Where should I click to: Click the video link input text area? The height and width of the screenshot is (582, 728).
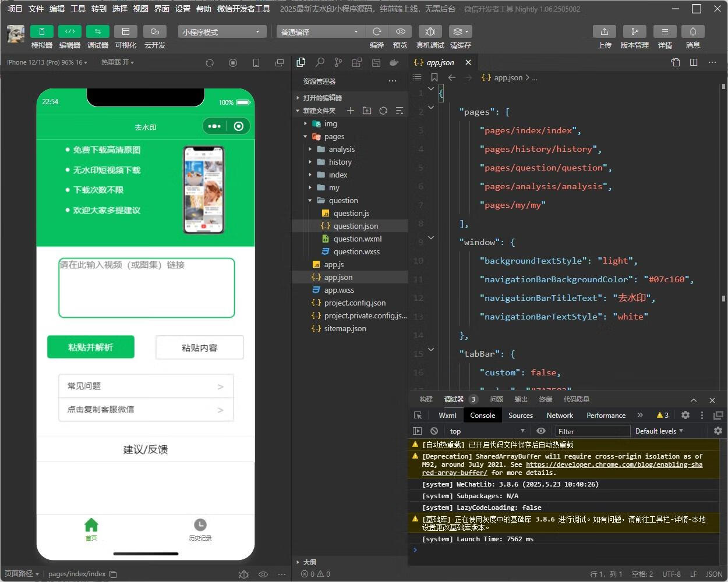[x=147, y=288]
